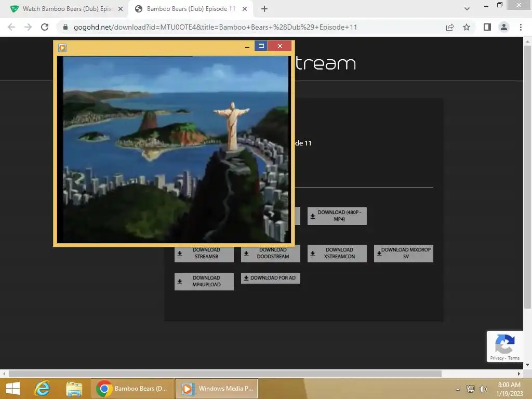Close the Bamboo Bears Episode 11 tab
This screenshot has width=532, height=399.
coord(245,9)
